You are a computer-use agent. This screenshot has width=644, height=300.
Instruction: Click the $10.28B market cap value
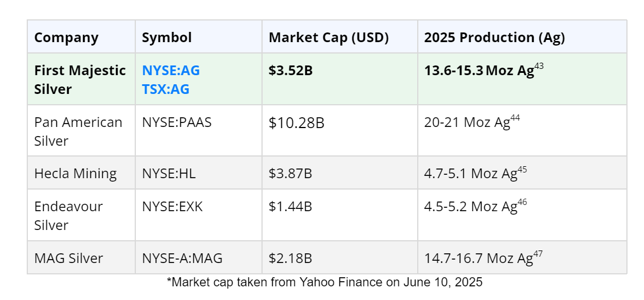point(296,122)
